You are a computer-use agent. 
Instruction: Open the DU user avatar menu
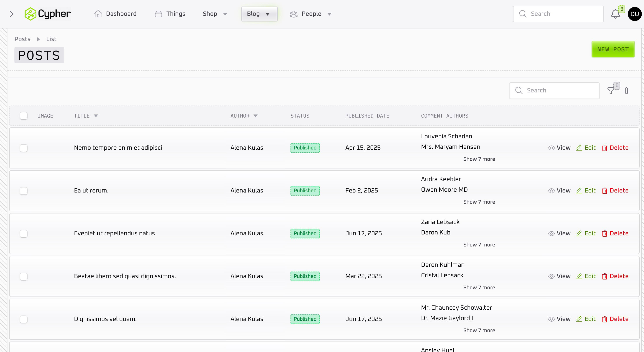point(635,14)
